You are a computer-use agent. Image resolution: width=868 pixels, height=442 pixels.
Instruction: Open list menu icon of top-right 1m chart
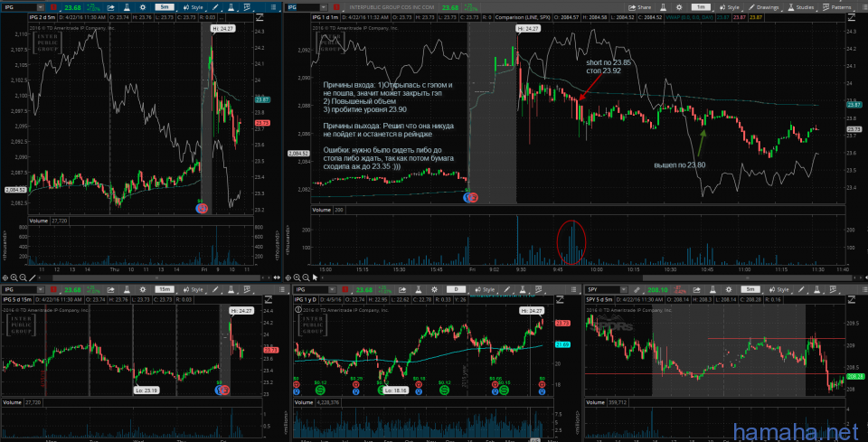[864, 8]
